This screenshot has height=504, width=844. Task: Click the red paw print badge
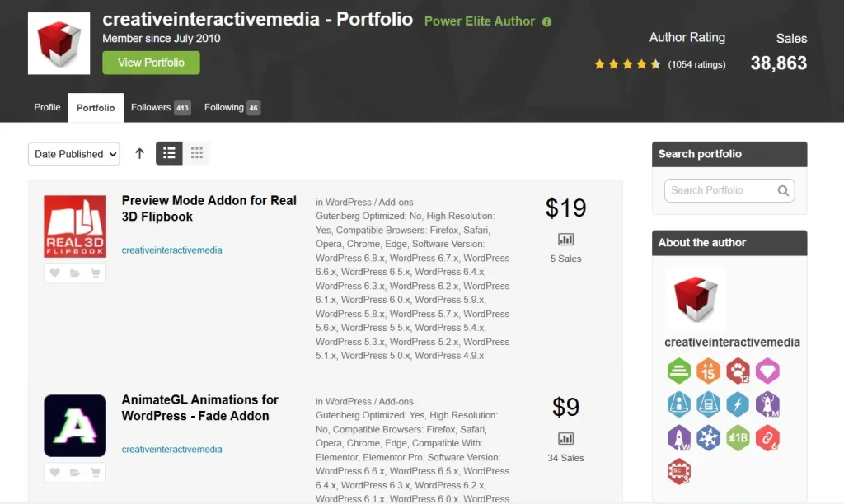(x=738, y=371)
